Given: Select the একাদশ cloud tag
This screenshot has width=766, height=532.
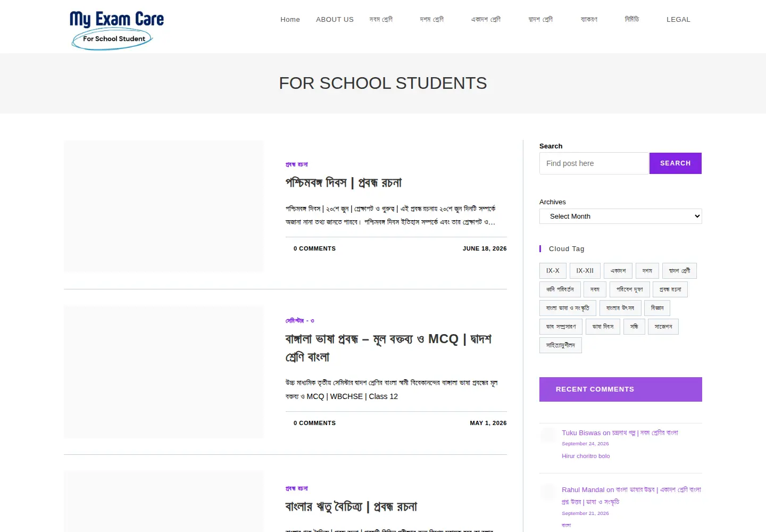Looking at the screenshot, I should click(618, 271).
